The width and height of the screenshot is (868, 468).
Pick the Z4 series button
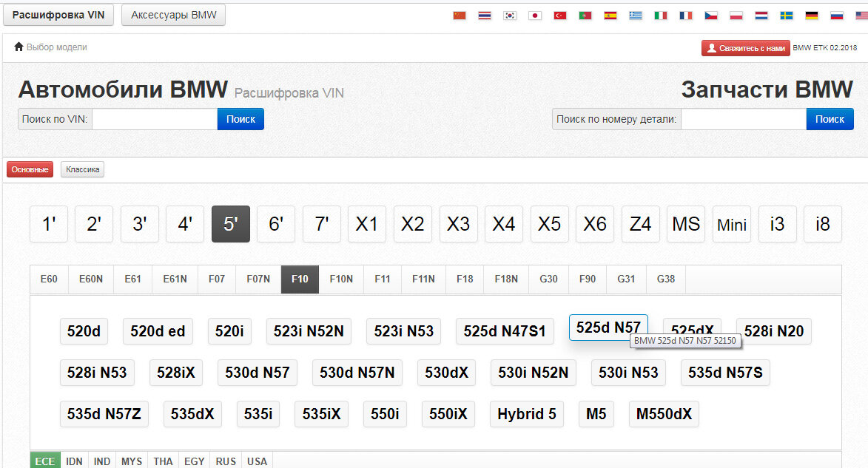[641, 224]
